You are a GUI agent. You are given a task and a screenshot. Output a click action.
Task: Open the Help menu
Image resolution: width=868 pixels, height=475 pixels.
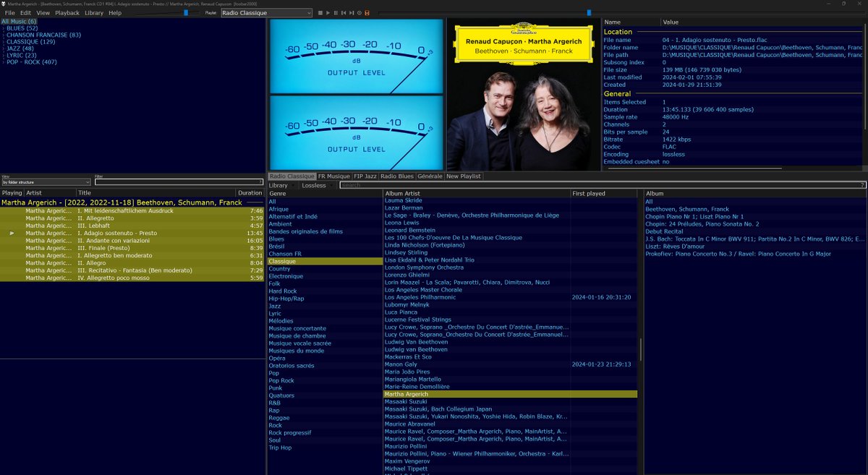click(x=115, y=13)
